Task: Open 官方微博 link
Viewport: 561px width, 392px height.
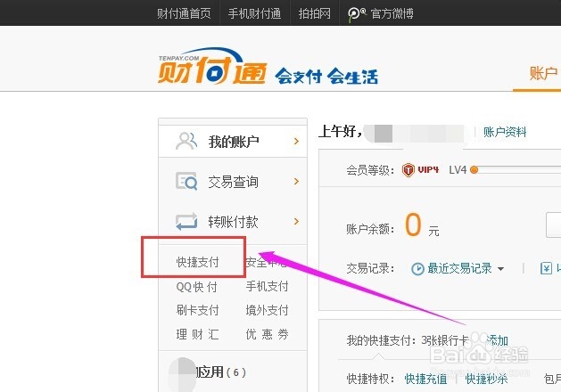Action: point(392,13)
